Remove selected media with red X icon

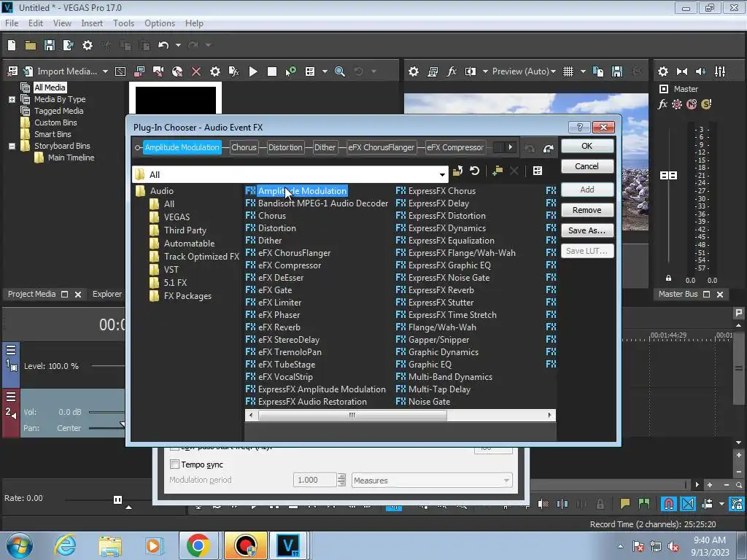point(196,71)
